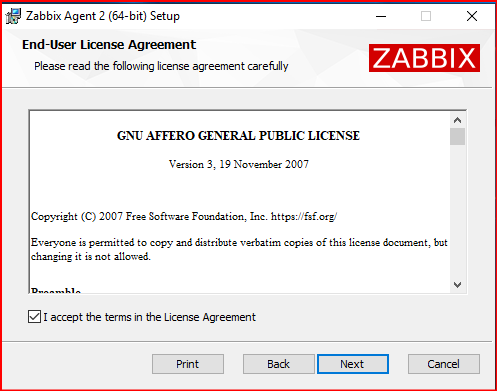Click the 'I accept the terms' label text
The width and height of the screenshot is (497, 391).
click(x=149, y=317)
